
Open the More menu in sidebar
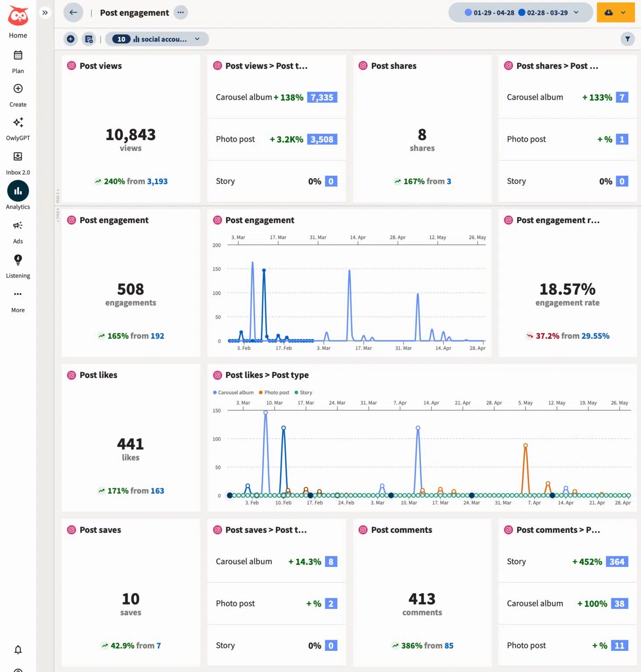click(18, 294)
